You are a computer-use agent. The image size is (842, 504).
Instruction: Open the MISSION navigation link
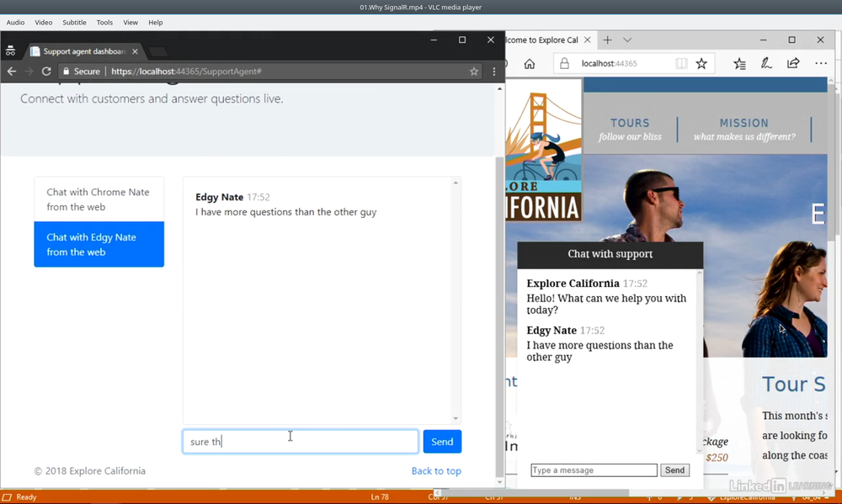(x=744, y=130)
